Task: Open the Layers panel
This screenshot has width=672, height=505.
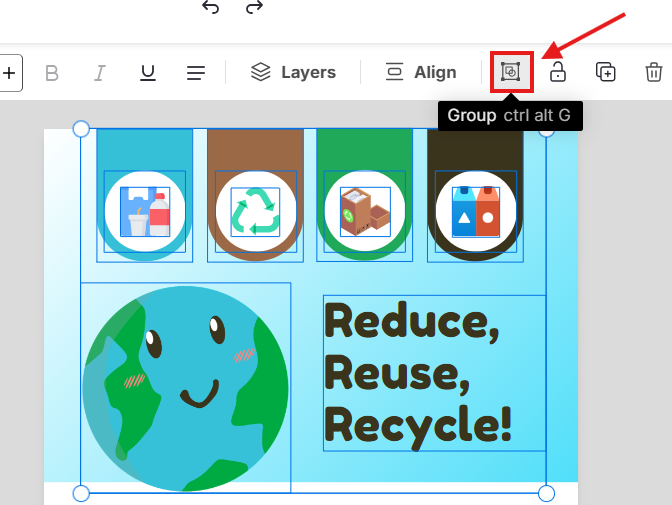Action: point(293,72)
